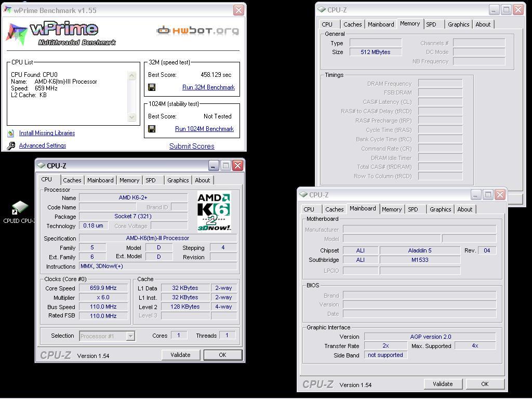Viewport: 532px width, 399px height.
Task: Click the Multiplier x 6.0 value
Action: click(103, 297)
